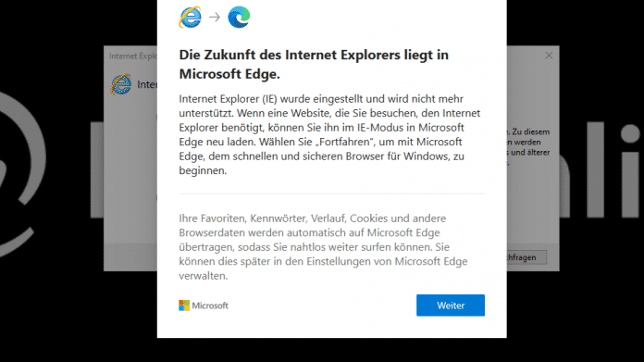Viewport: 644px width, 362px height.
Task: Close the dimmed Internet Explorer background window
Action: pyautogui.click(x=549, y=56)
